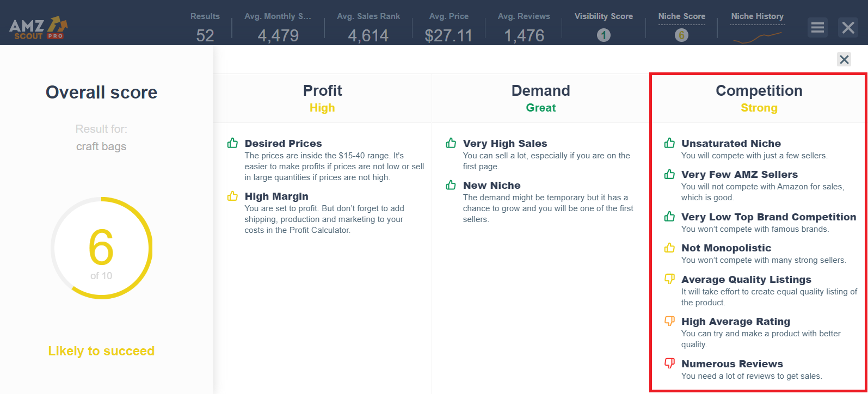Click thumbs-down next to High Average Rating

pos(669,321)
